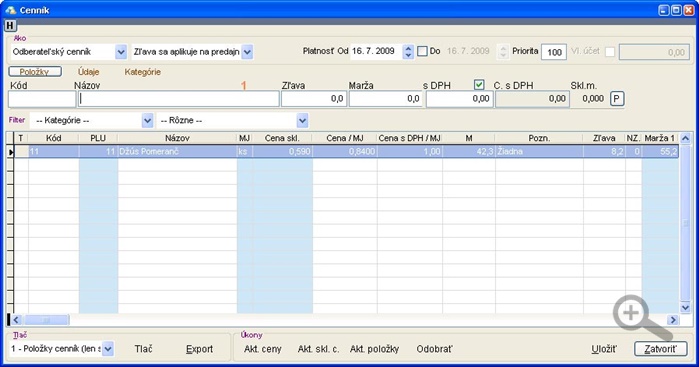This screenshot has height=367, width=699.
Task: Sort by the Názov column header
Action: 177,138
